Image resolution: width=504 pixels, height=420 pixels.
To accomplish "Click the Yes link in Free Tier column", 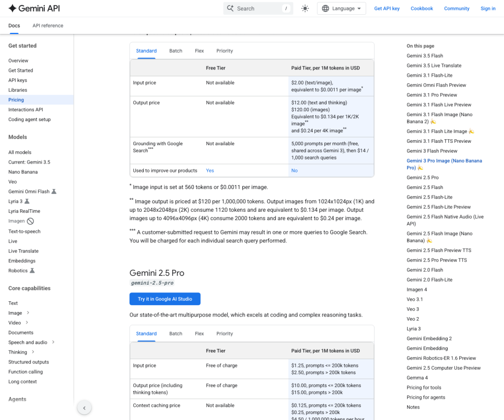I will click(x=210, y=170).
